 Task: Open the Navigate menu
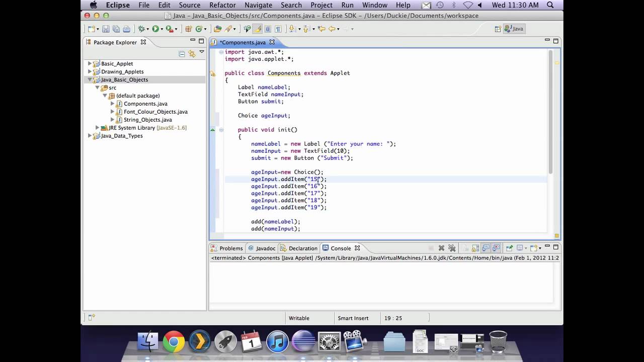pyautogui.click(x=258, y=5)
